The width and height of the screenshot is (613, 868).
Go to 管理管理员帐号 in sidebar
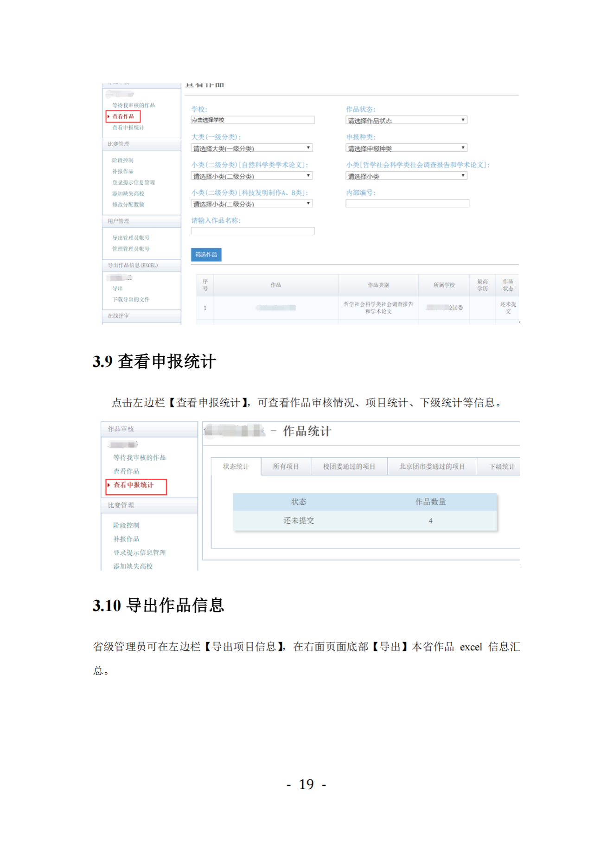(x=131, y=249)
